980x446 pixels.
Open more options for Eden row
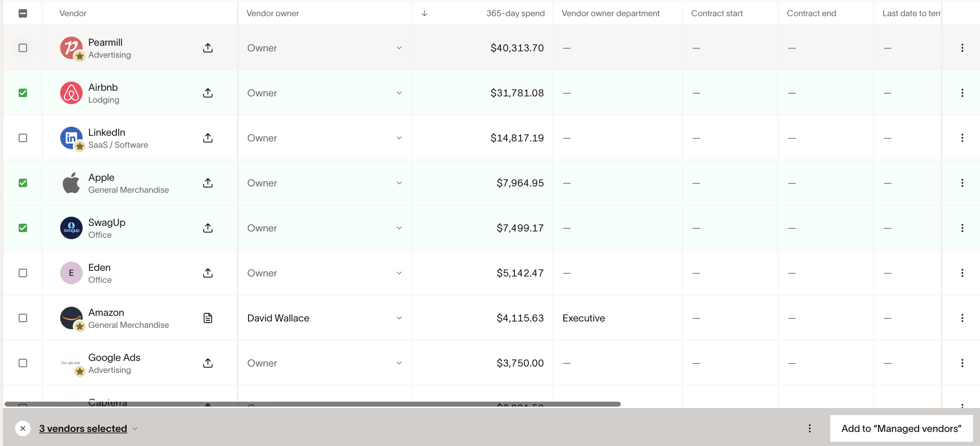point(962,273)
